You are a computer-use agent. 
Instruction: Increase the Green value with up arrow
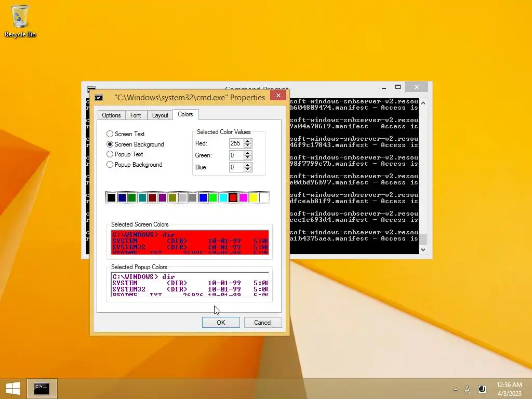[248, 153]
